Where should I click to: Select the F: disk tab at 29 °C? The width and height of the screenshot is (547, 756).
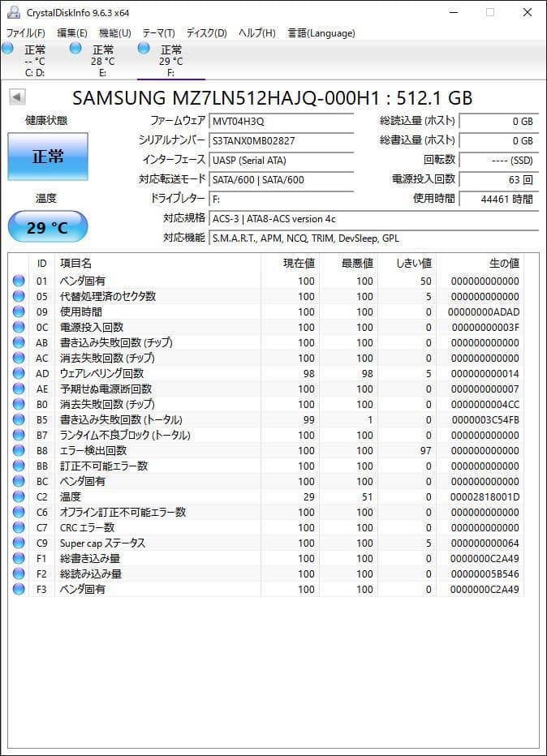coord(170,61)
